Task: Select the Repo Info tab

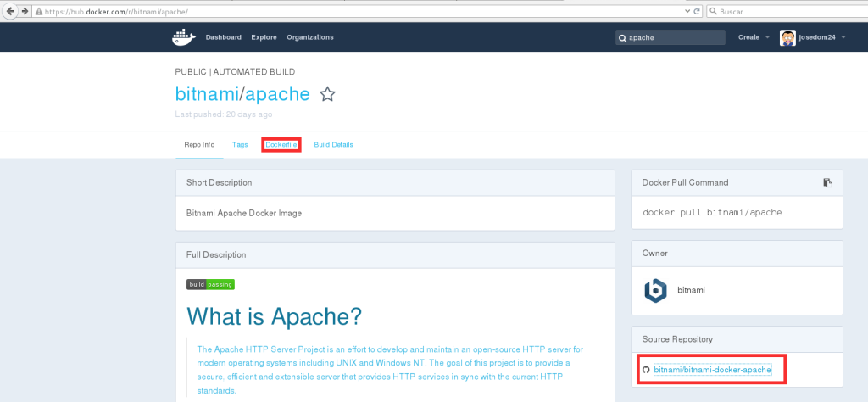Action: [199, 144]
